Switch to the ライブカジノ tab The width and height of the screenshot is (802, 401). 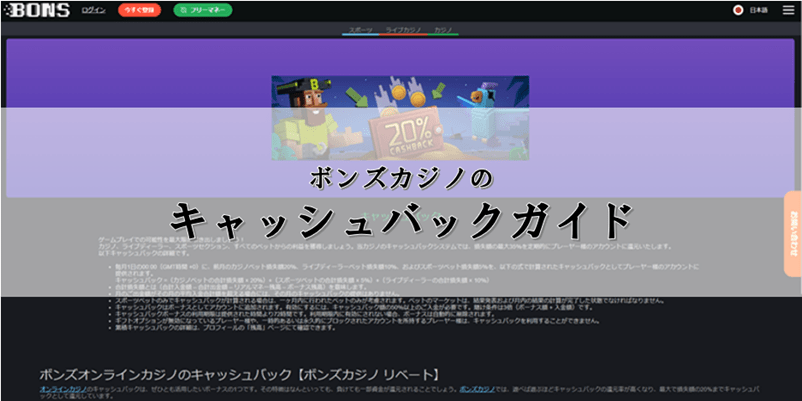[404, 30]
